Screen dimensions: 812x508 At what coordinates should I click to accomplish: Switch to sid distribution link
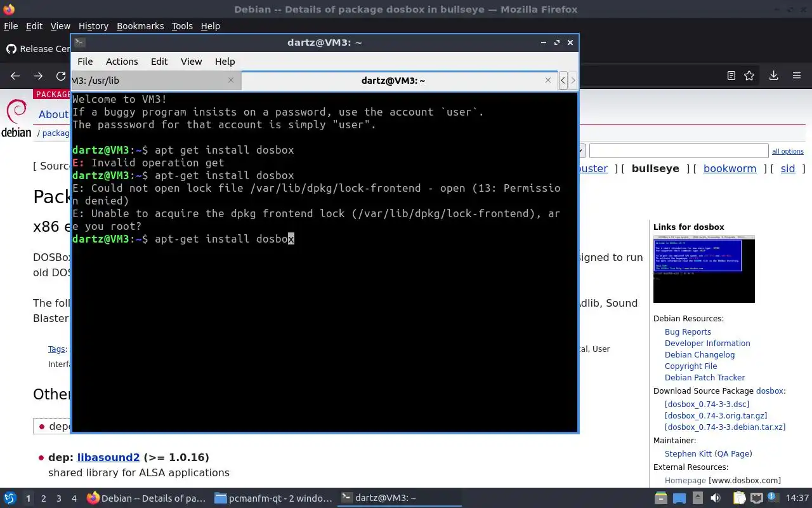[787, 168]
